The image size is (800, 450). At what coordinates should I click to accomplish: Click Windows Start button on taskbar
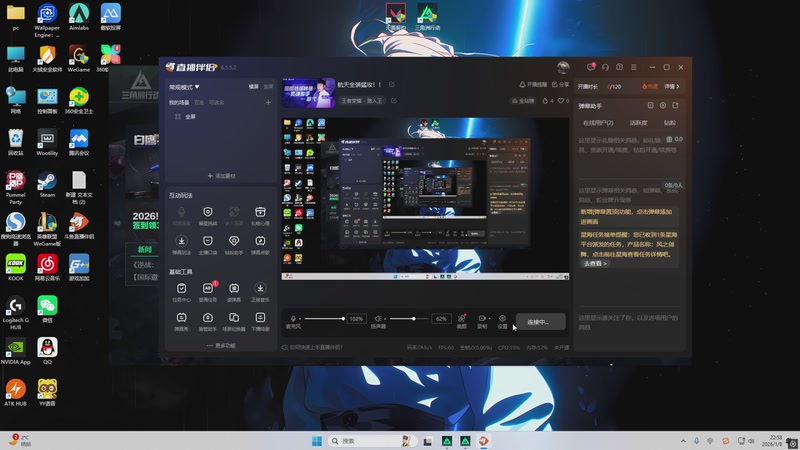tap(317, 441)
